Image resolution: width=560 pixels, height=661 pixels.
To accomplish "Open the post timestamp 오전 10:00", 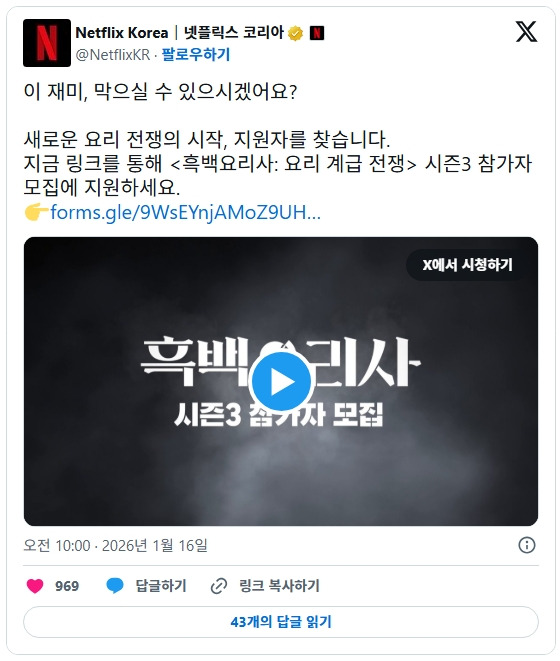I will tap(57, 545).
